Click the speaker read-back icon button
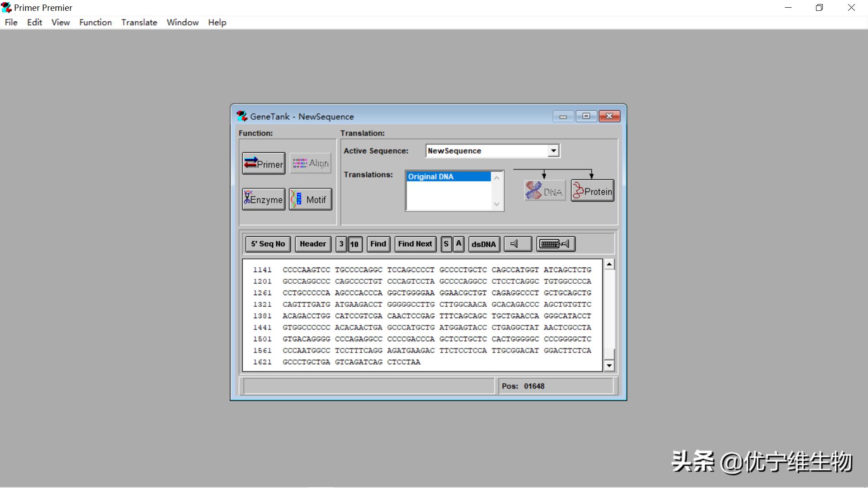Image resolution: width=868 pixels, height=488 pixels. [518, 244]
